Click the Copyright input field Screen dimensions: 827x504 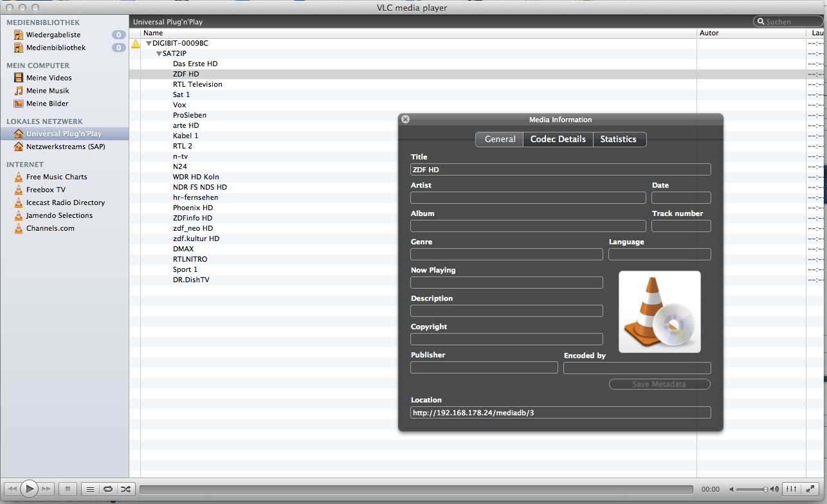tap(507, 339)
